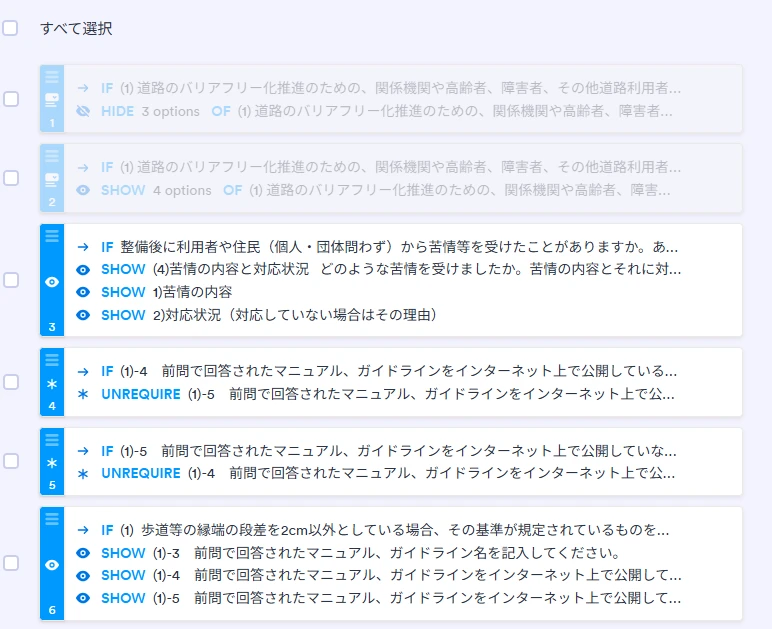Click option-list type icon on rule 2 sidebar

(52, 179)
